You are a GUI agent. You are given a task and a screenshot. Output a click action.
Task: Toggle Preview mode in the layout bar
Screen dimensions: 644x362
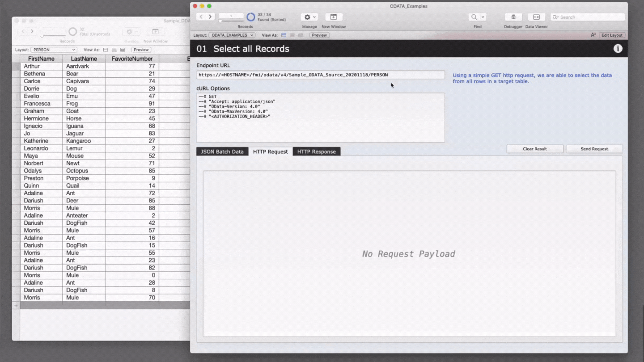(319, 35)
